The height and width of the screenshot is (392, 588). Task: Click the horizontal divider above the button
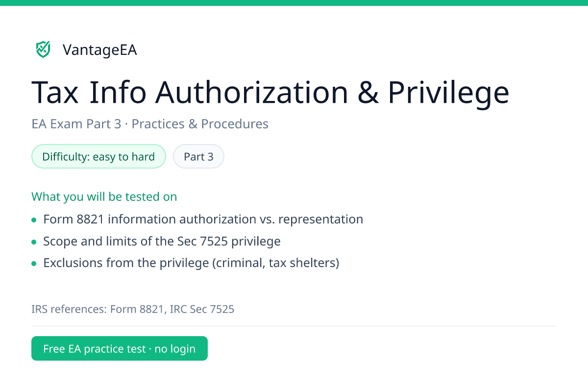(x=294, y=326)
